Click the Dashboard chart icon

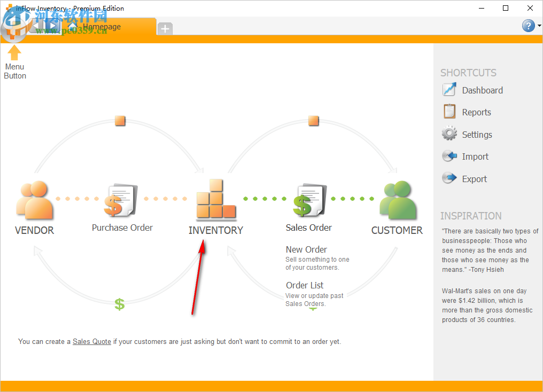449,90
